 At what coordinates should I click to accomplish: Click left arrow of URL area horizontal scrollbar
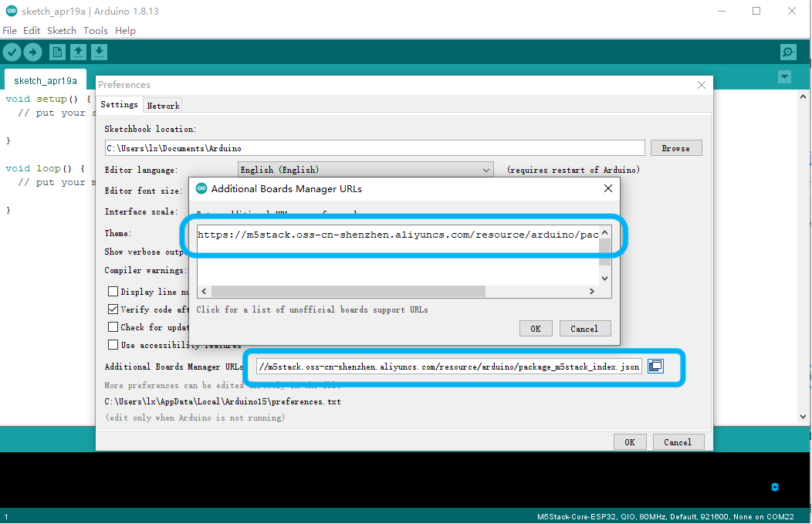(204, 292)
